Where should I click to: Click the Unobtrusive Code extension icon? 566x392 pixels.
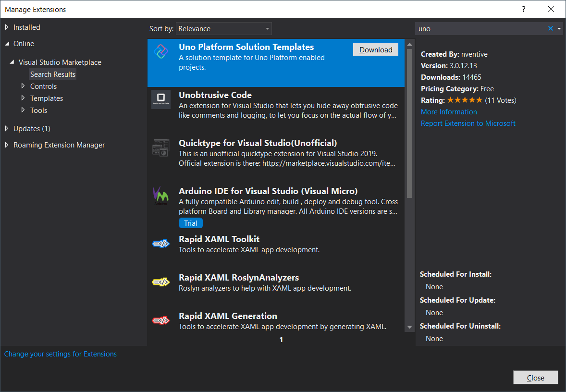[x=161, y=99]
